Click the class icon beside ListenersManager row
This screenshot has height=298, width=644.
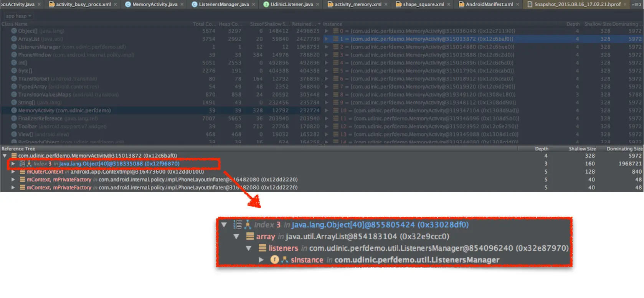(14, 47)
